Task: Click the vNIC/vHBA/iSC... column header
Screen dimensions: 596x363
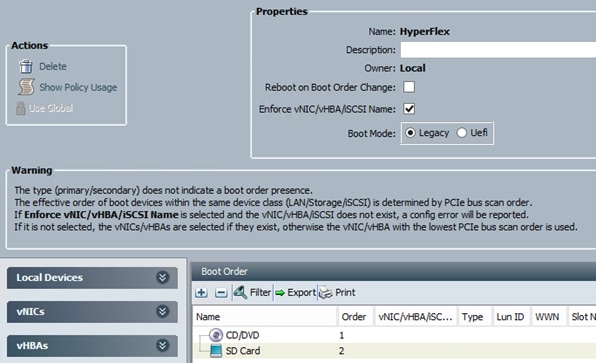Action: tap(415, 317)
